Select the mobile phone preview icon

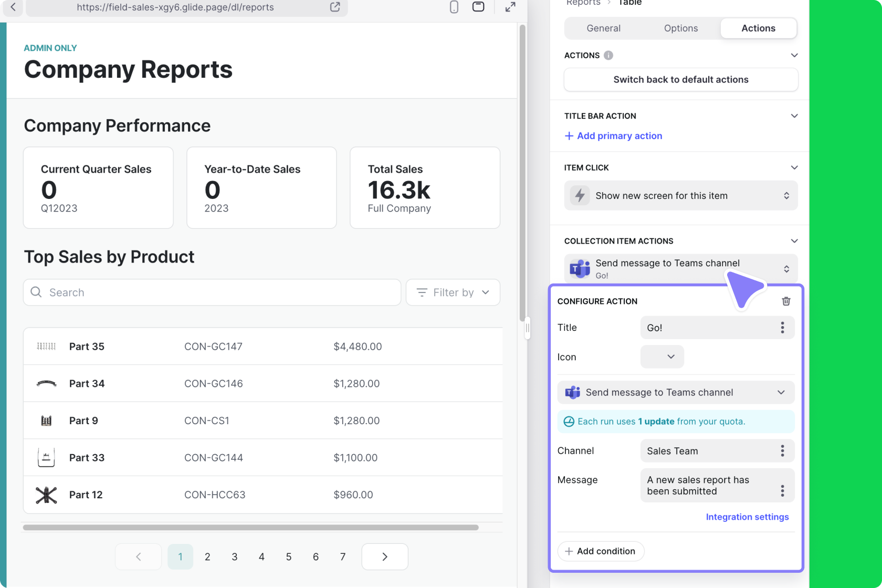454,7
